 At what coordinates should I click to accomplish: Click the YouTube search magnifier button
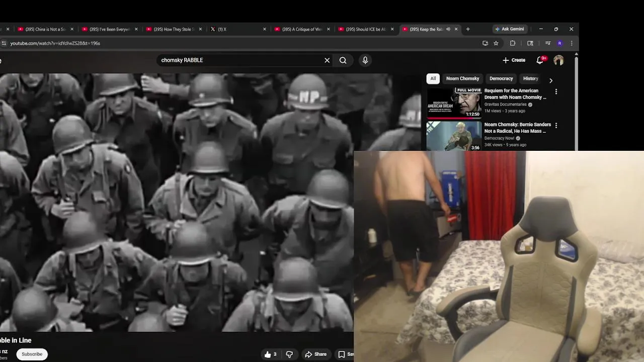(x=343, y=60)
